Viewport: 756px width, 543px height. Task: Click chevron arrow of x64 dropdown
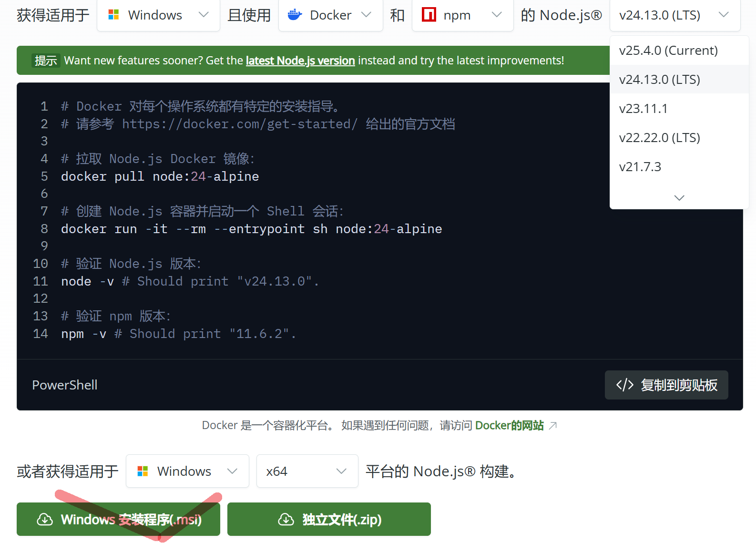pyautogui.click(x=341, y=471)
